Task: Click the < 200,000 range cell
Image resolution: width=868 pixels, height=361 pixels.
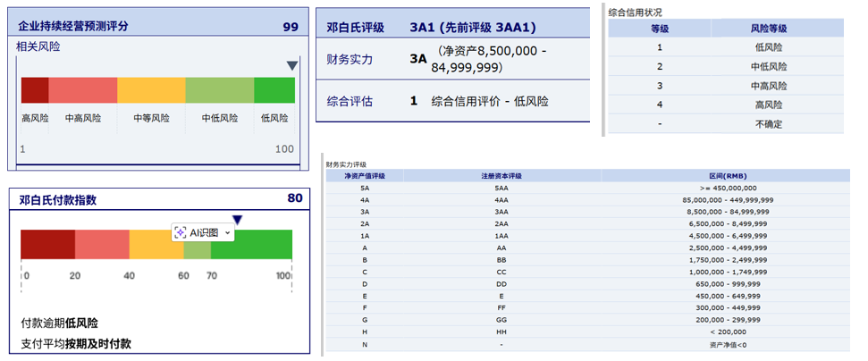Action: [728, 332]
